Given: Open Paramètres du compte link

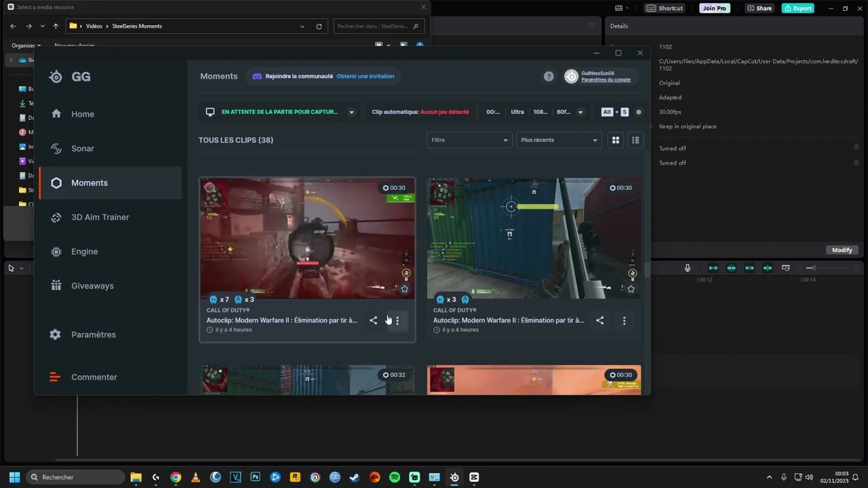Looking at the screenshot, I should (x=606, y=80).
